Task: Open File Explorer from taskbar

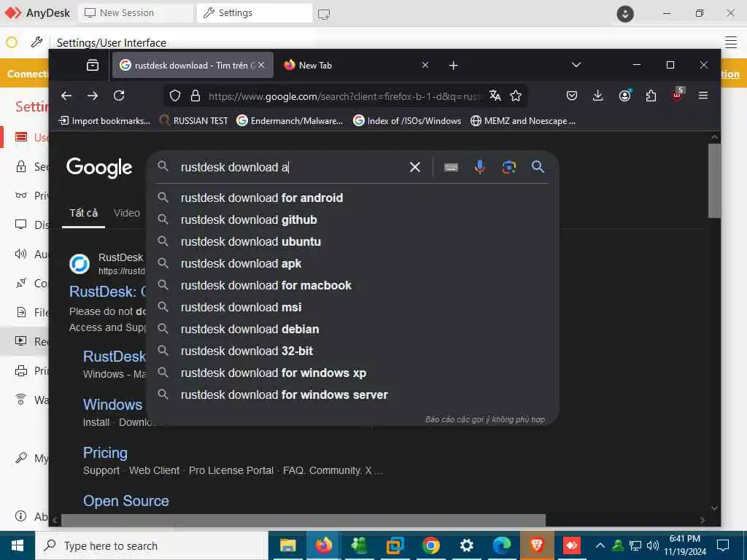Action: pos(287,545)
